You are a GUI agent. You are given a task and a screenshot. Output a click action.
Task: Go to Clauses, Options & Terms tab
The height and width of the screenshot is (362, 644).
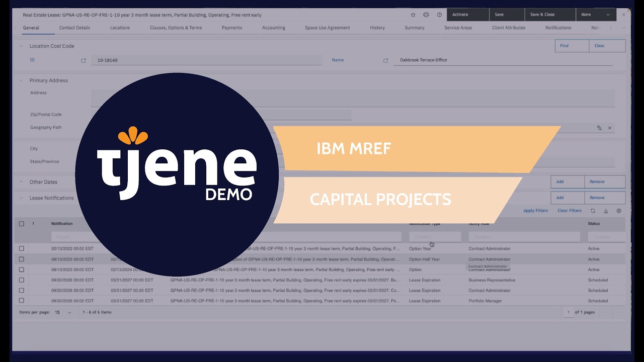176,28
